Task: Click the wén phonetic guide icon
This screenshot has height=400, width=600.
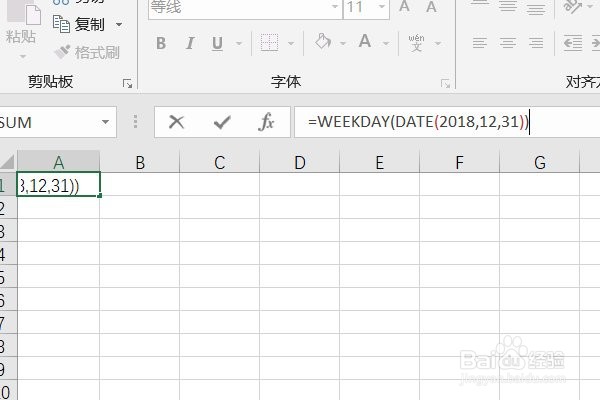Action: pos(416,43)
